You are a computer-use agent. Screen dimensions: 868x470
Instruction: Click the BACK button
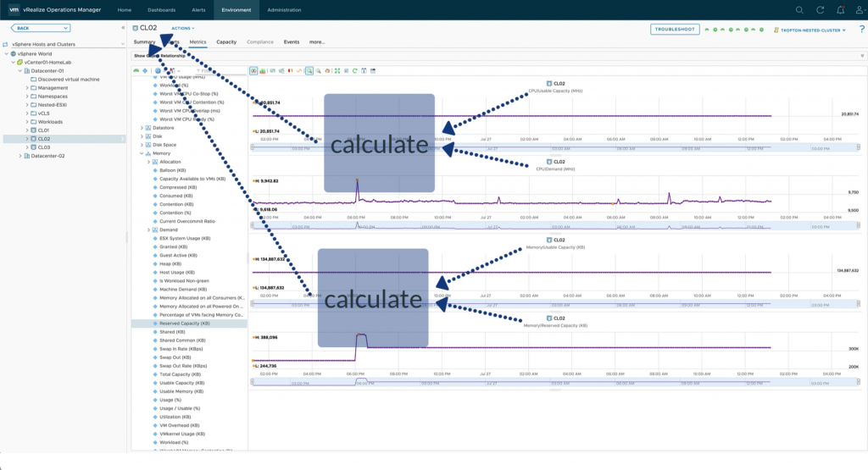[41, 28]
